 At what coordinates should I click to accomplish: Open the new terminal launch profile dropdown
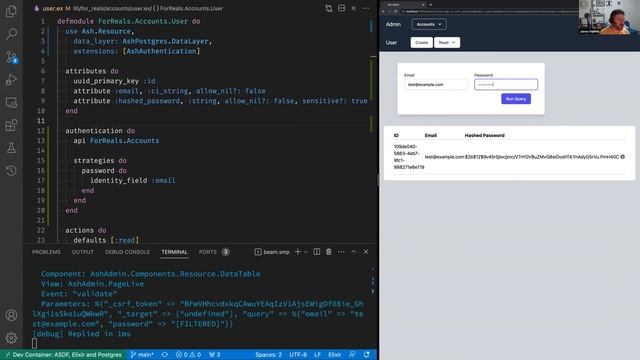[305, 252]
